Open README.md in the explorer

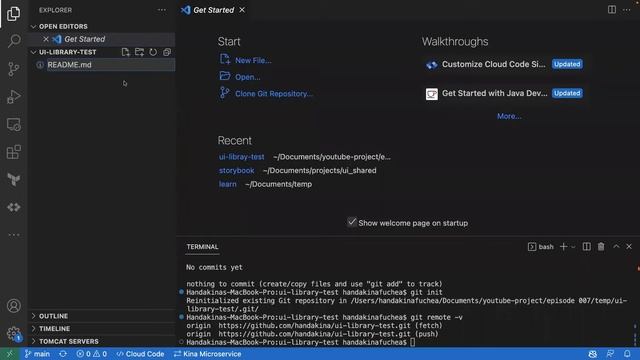[x=102, y=65]
